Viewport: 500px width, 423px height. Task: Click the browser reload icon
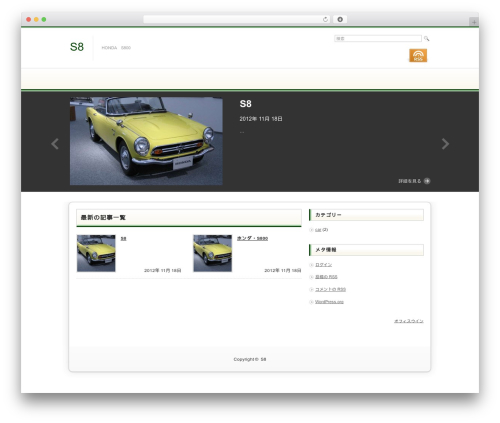click(325, 20)
